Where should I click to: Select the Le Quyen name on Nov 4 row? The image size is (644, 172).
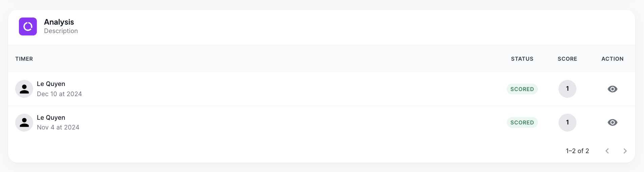coord(51,118)
